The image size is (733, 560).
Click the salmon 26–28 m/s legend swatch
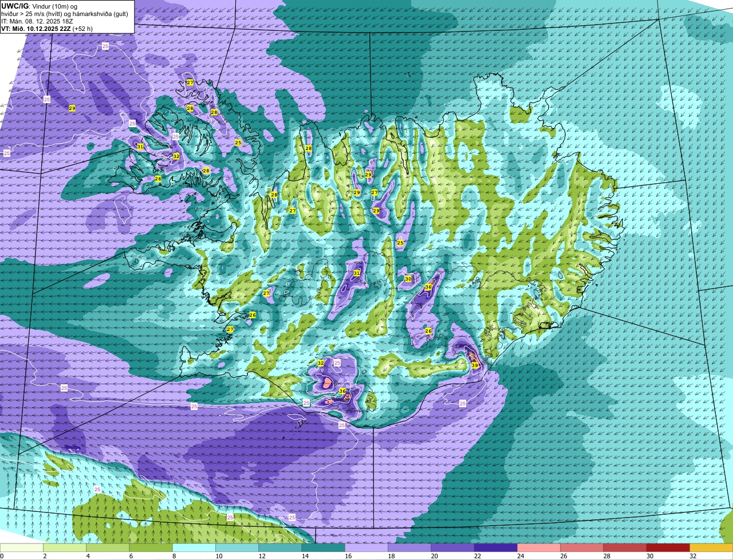(582, 548)
